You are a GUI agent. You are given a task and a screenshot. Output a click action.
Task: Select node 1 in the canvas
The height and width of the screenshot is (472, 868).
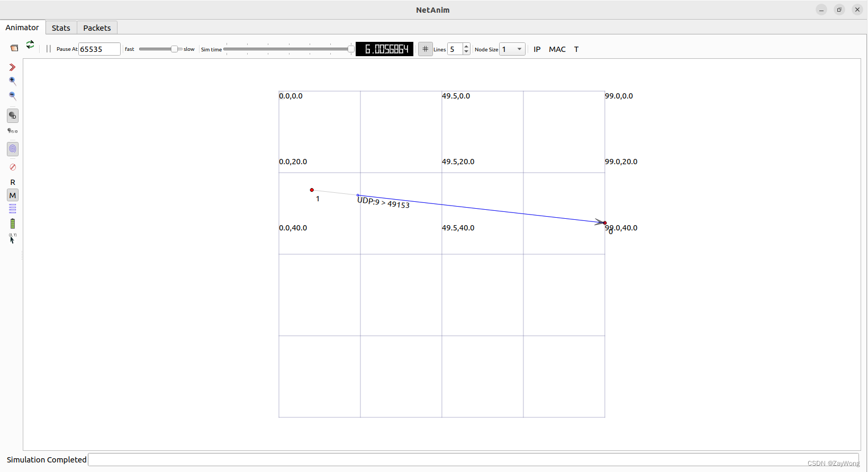312,190
